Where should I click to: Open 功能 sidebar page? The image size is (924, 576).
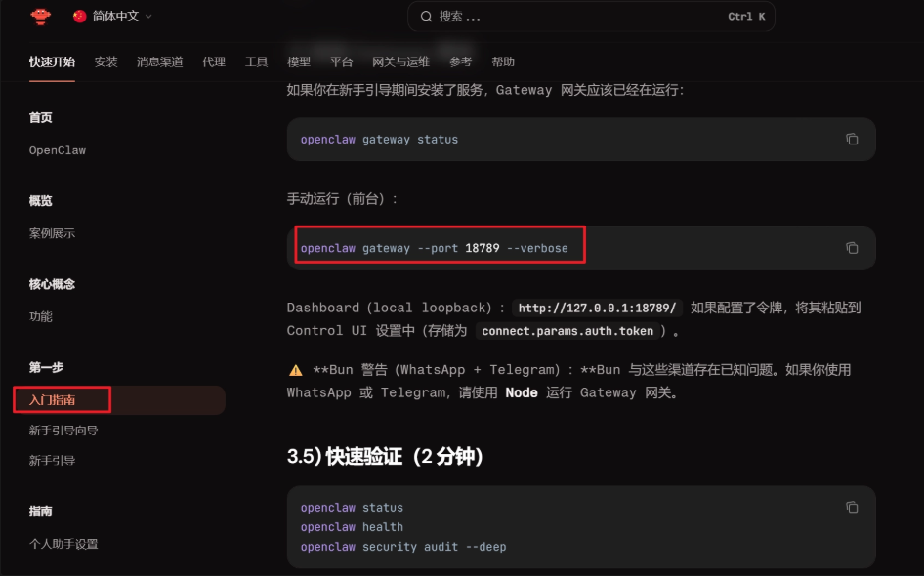pos(41,316)
